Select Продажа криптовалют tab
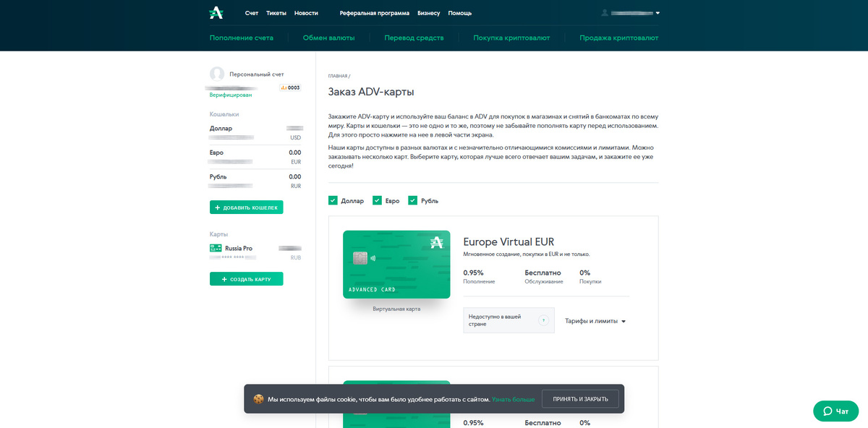Viewport: 868px width, 428px height. pos(619,38)
